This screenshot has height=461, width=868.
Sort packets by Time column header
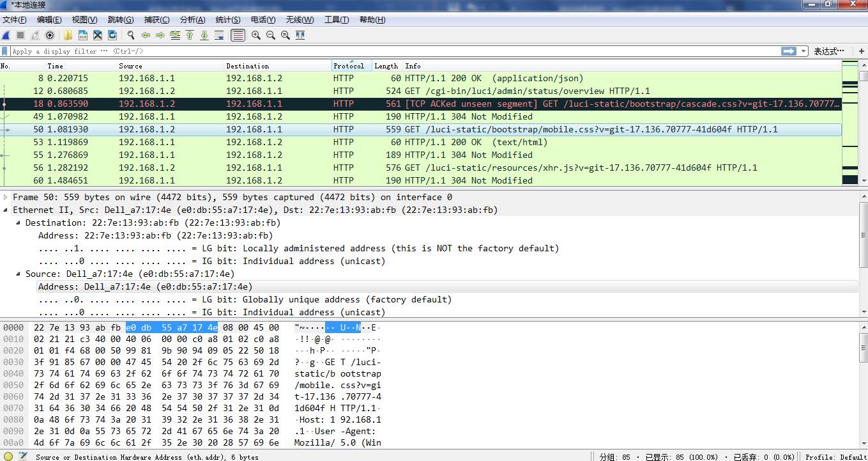tap(79, 66)
